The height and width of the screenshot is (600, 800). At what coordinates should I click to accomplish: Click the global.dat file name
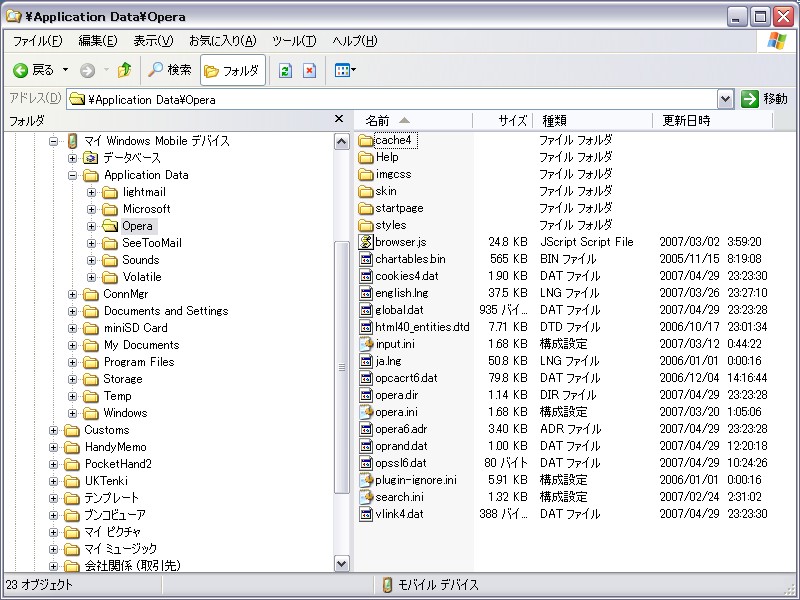pos(399,310)
